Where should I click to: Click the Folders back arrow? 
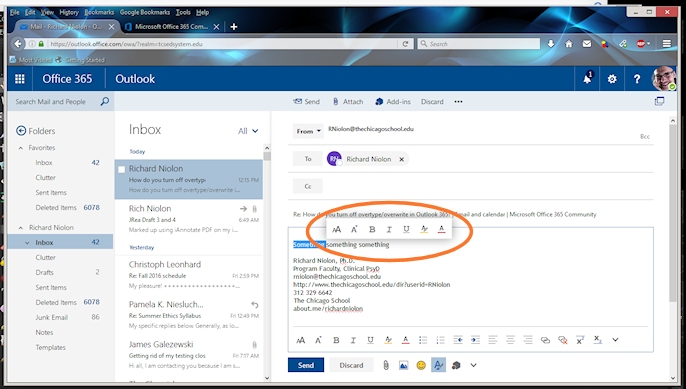(21, 130)
